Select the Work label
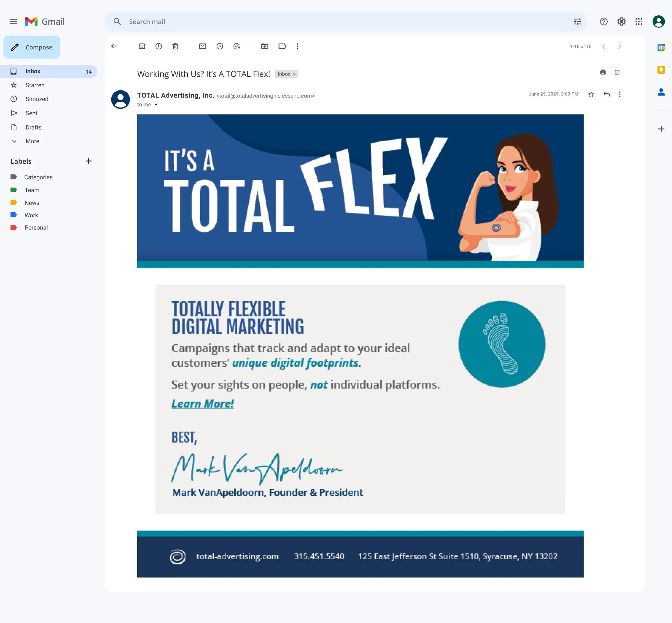The height and width of the screenshot is (623, 672). [x=31, y=215]
